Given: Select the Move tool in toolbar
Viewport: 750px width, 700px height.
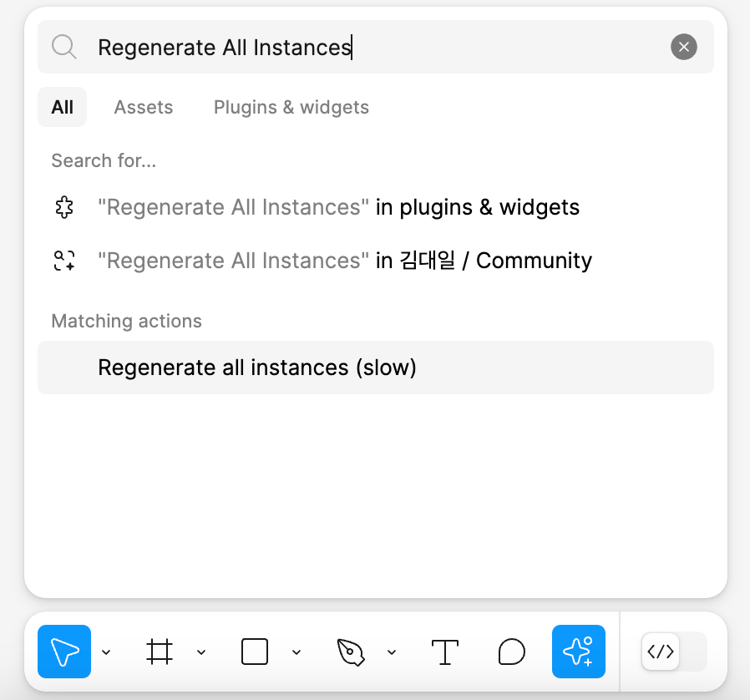Looking at the screenshot, I should coord(64,652).
